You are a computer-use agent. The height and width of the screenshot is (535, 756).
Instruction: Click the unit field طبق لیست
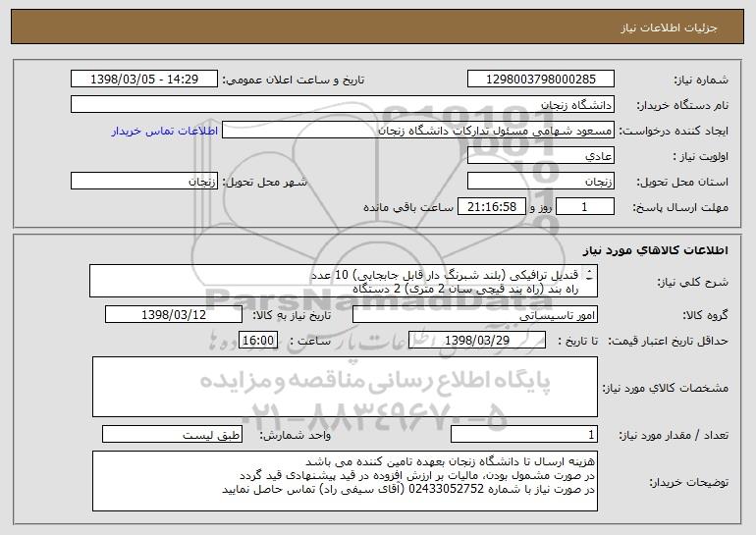172,434
